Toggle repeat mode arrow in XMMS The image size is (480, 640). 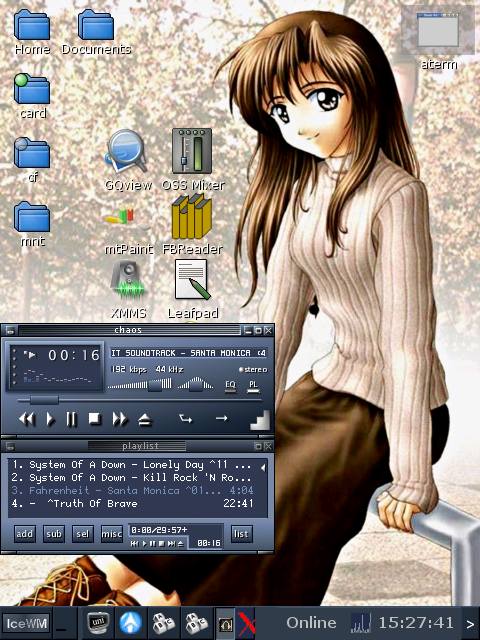click(222, 418)
